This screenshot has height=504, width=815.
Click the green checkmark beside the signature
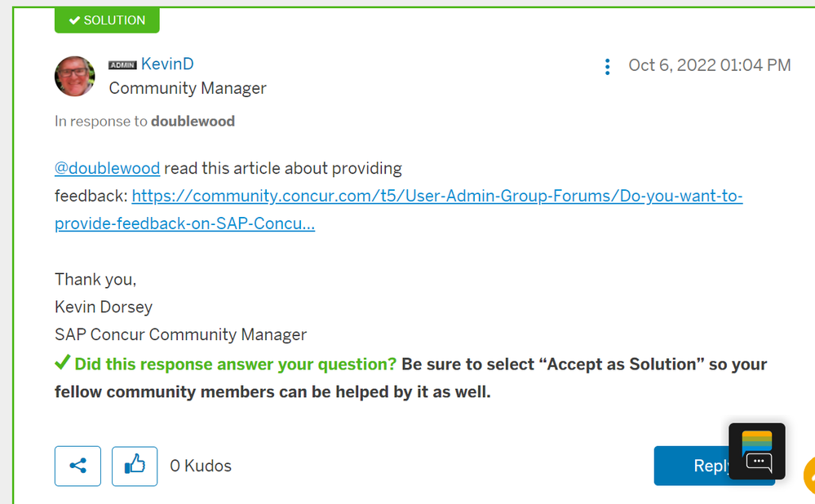pyautogui.click(x=62, y=362)
